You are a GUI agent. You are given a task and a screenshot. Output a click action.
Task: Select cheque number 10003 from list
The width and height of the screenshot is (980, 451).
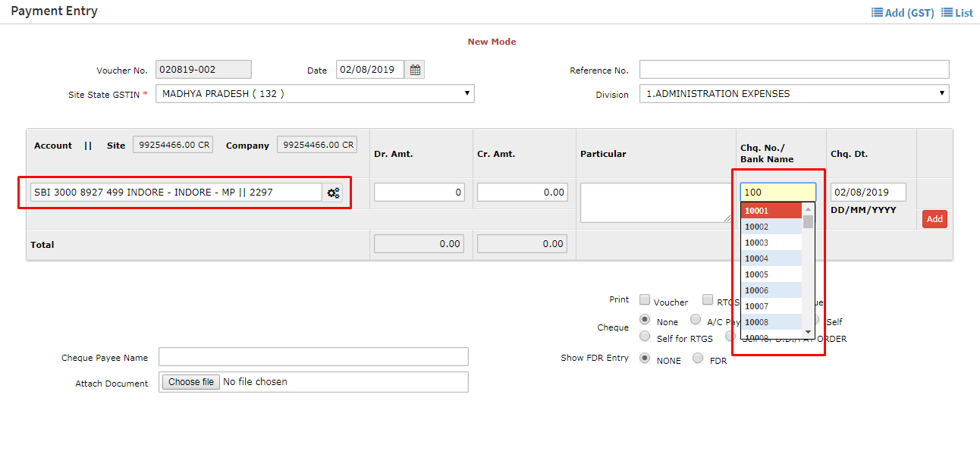click(771, 243)
